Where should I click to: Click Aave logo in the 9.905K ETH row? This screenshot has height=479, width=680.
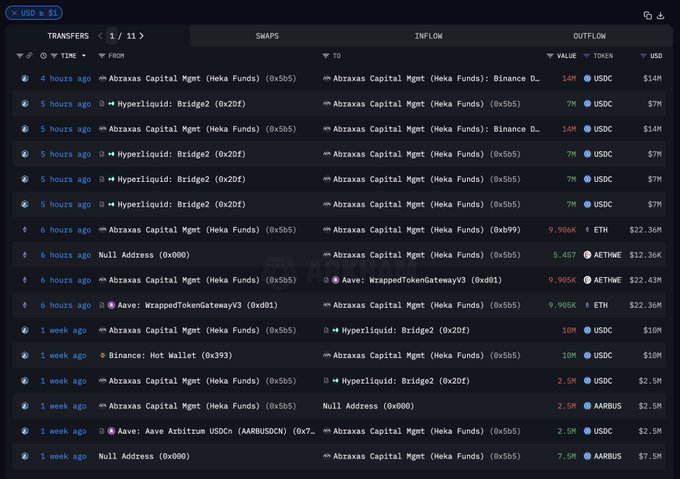click(x=111, y=305)
